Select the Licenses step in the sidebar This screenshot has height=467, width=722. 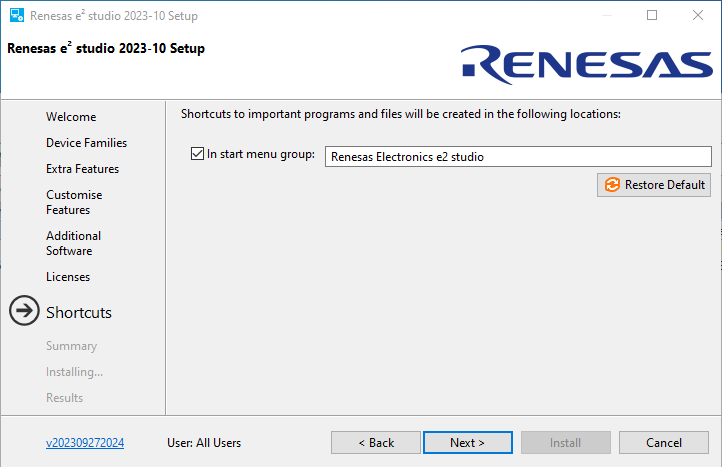68,277
